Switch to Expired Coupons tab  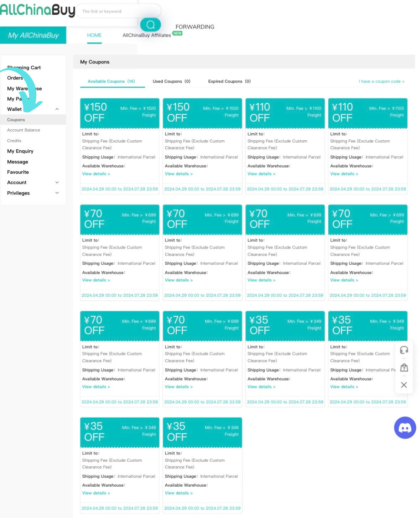tap(229, 81)
